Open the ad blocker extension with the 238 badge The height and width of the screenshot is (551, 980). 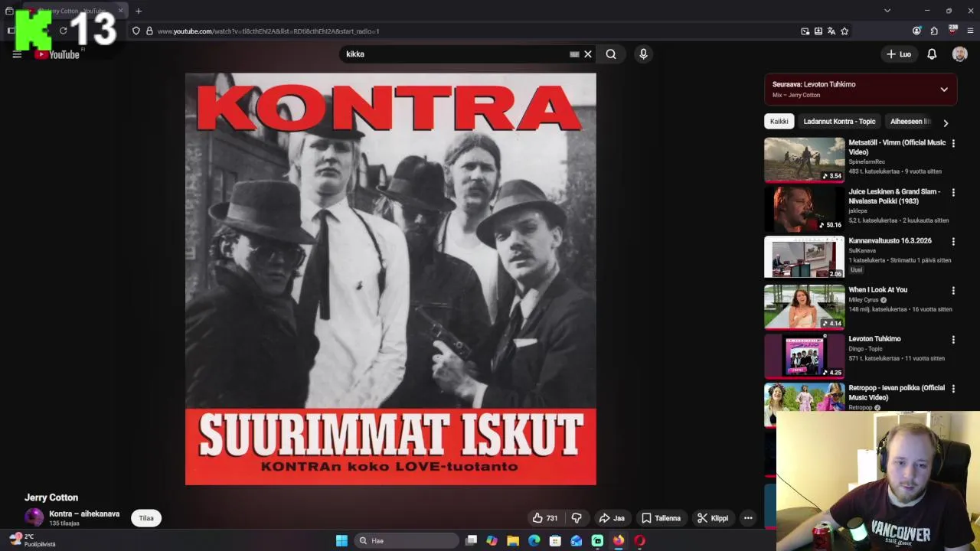point(953,31)
